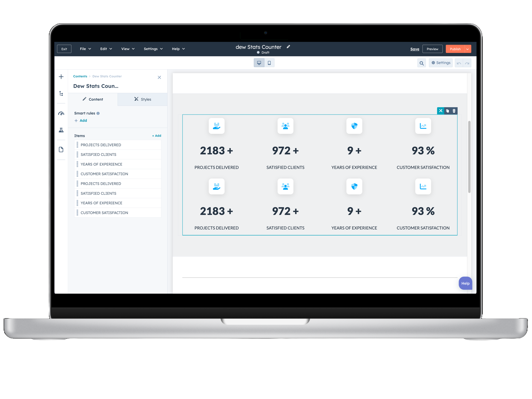
Task: Click the pencil icon to rename page
Action: coord(288,47)
